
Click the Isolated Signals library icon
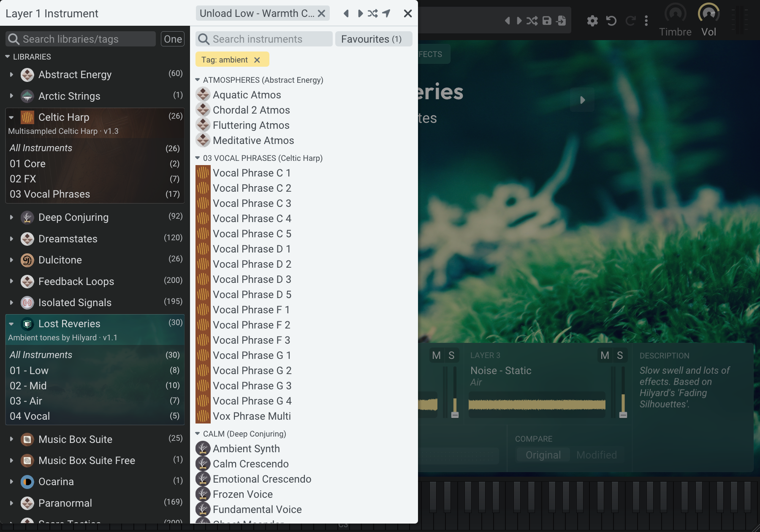coord(27,303)
